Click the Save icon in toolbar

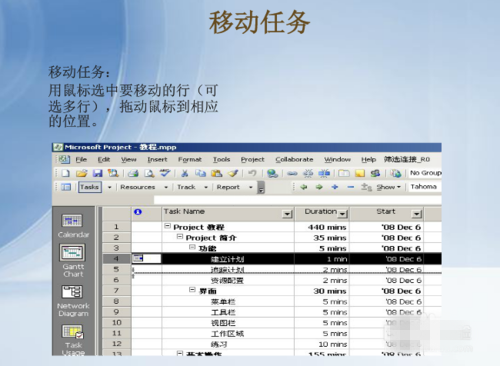point(97,173)
